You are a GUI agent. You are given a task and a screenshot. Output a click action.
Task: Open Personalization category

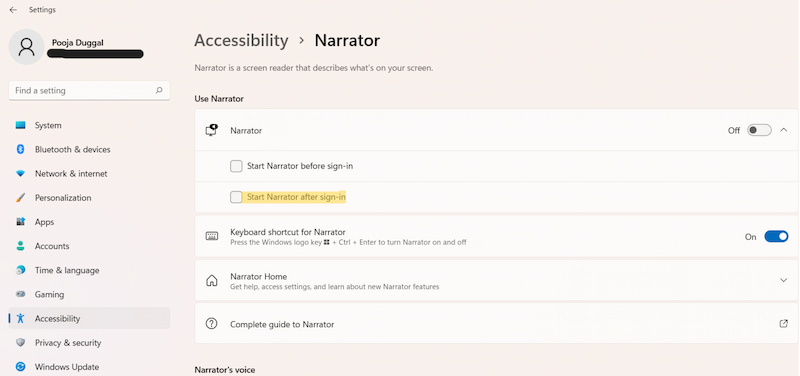(x=89, y=197)
